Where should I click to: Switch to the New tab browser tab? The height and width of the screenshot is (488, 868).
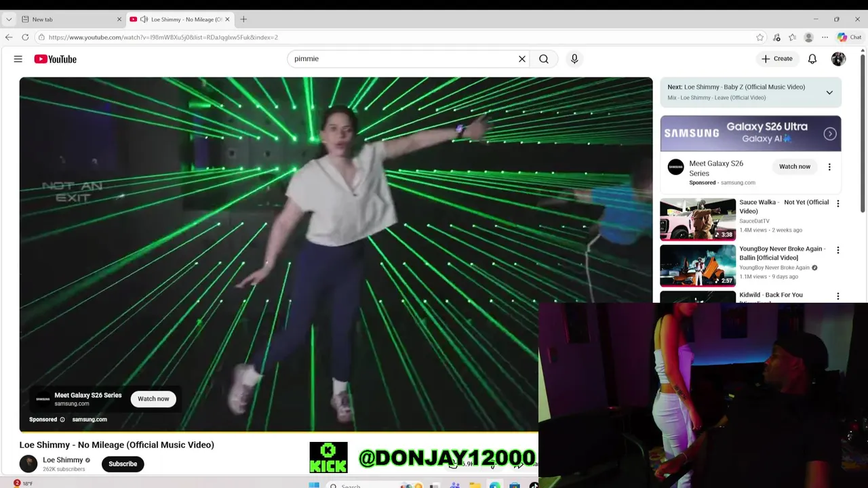(71, 20)
